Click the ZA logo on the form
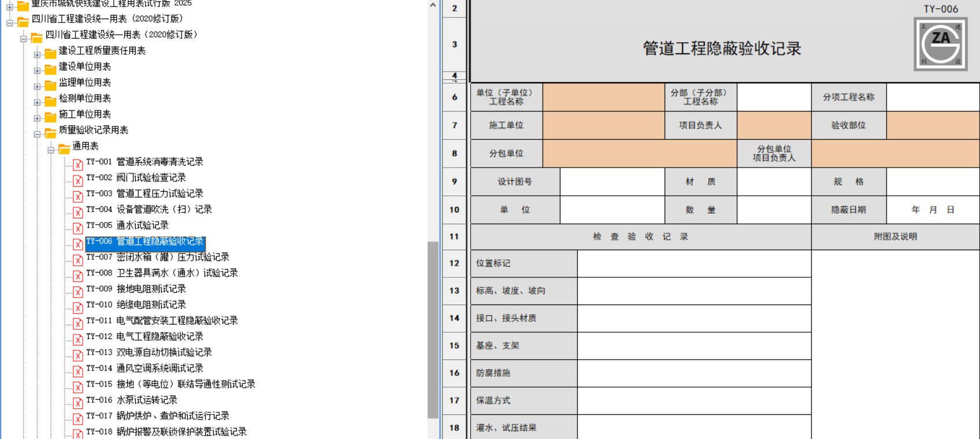The width and height of the screenshot is (980, 439). point(940,44)
